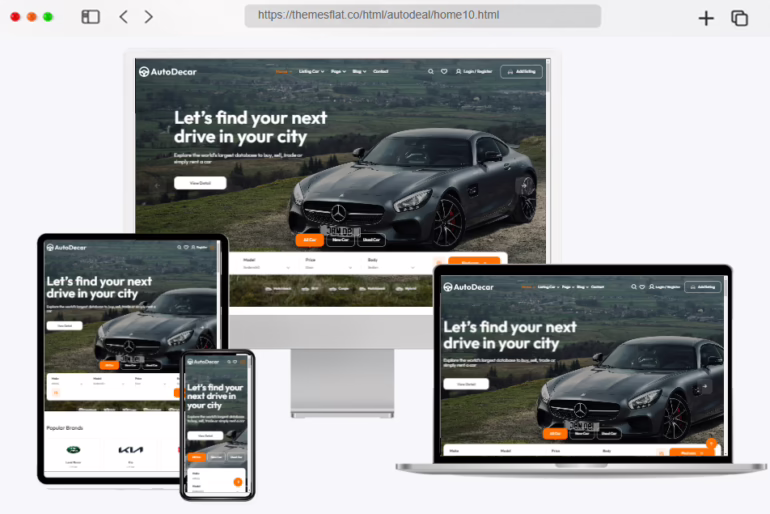Click Add listing button on desktop monitor

click(x=521, y=72)
